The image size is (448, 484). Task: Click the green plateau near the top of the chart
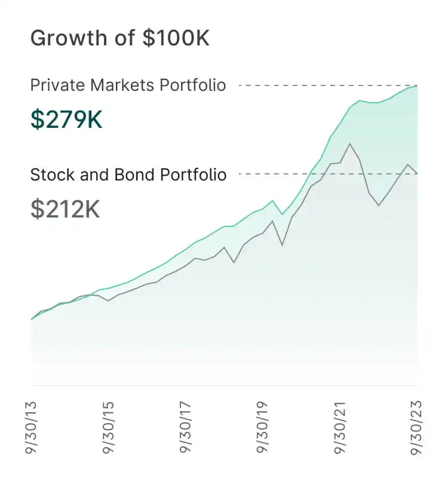point(369,102)
